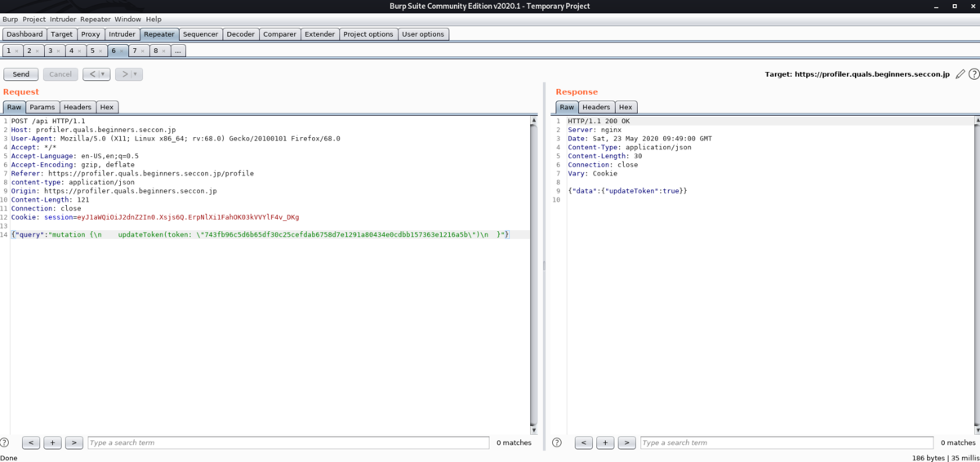Focus the request search term field

[x=287, y=442]
